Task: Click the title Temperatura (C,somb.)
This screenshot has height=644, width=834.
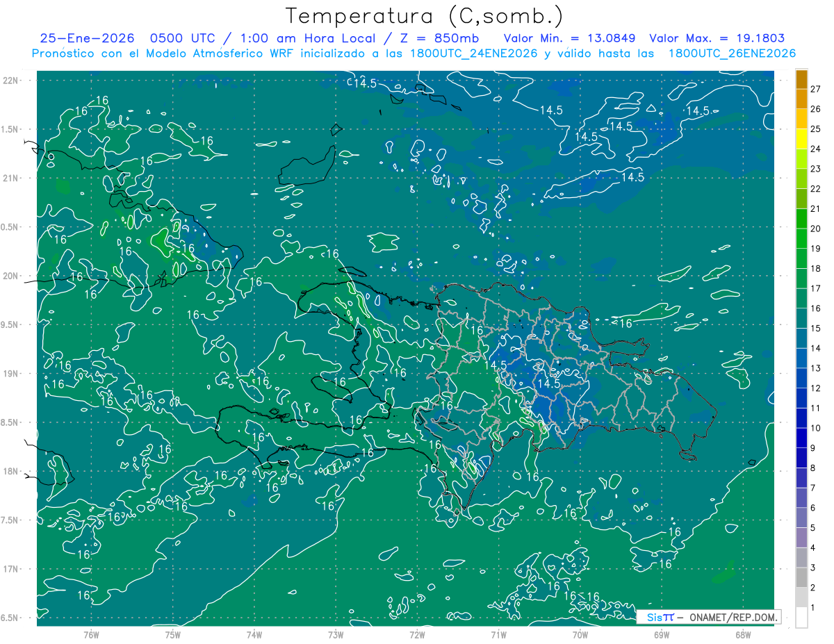Action: click(x=424, y=16)
